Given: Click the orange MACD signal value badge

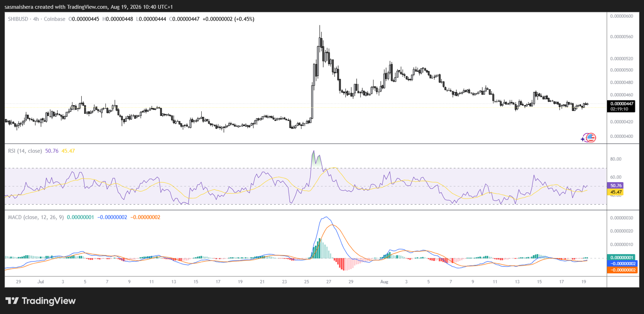Looking at the screenshot, I should (622, 270).
